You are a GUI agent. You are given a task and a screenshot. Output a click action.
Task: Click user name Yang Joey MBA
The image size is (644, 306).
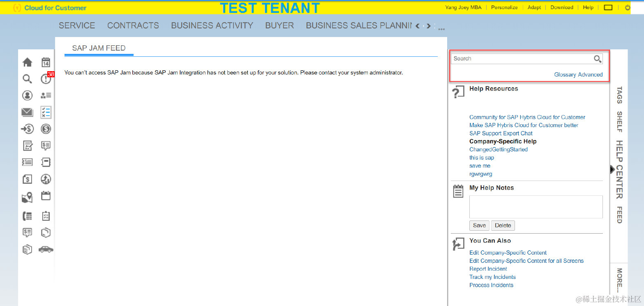click(463, 7)
